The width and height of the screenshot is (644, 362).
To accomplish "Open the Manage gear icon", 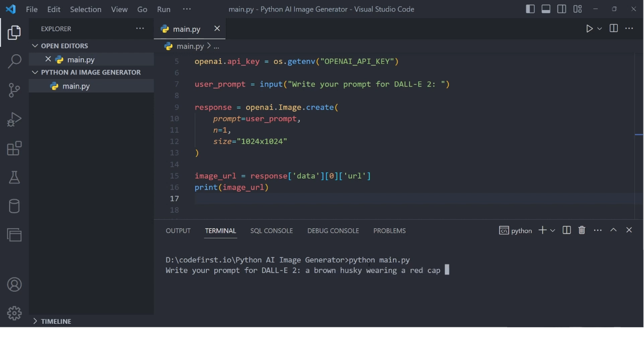I will (14, 313).
